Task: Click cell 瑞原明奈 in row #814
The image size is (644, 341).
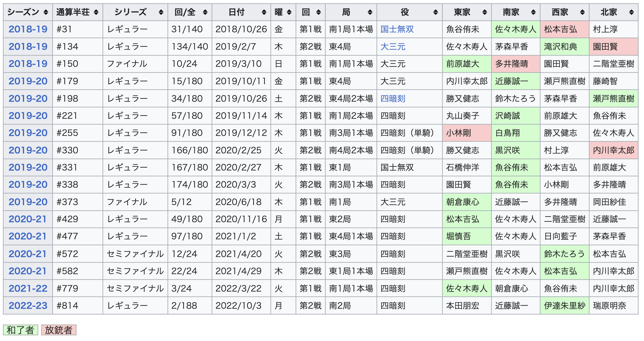Action: tap(614, 306)
